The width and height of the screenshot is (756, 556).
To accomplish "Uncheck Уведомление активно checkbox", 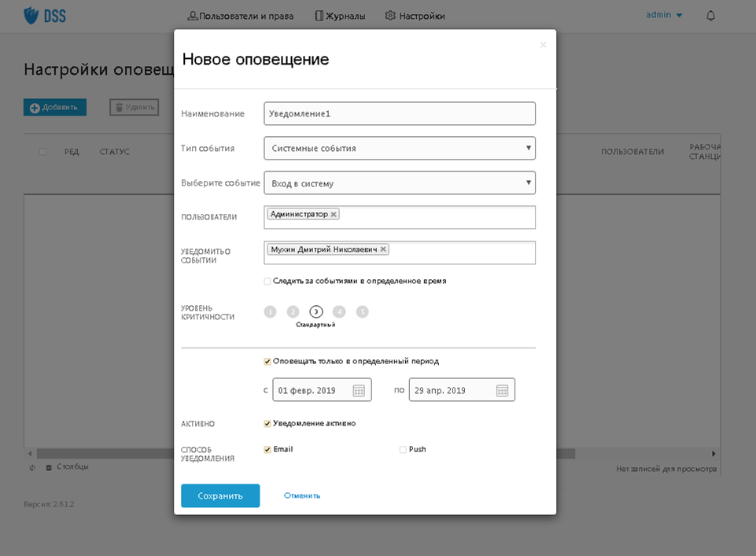I will pyautogui.click(x=267, y=423).
